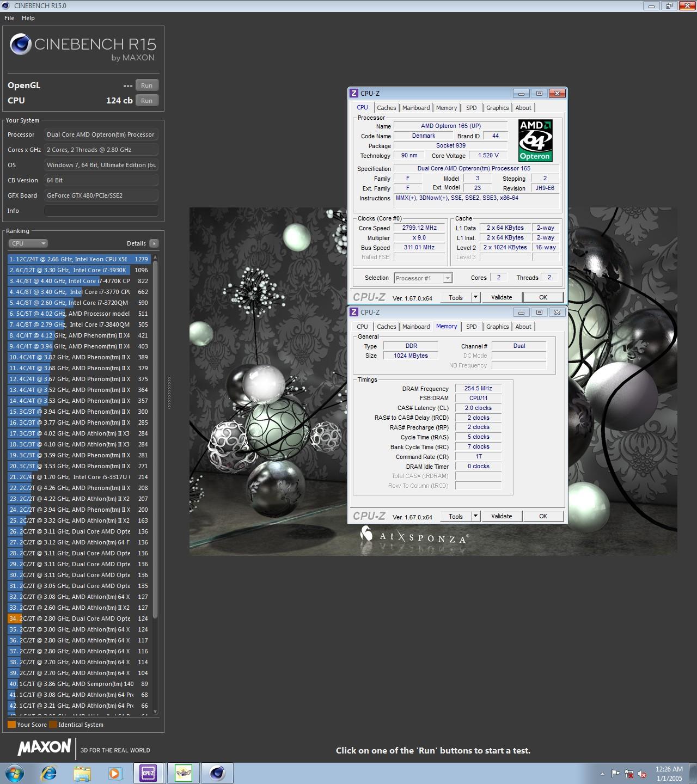Click Cinebench title bar app icon

[7, 5]
